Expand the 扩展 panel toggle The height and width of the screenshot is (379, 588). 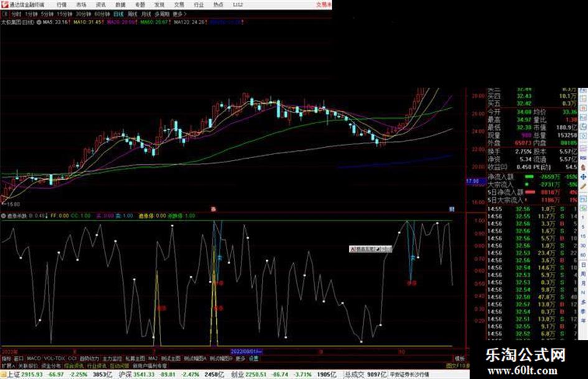tap(8, 365)
